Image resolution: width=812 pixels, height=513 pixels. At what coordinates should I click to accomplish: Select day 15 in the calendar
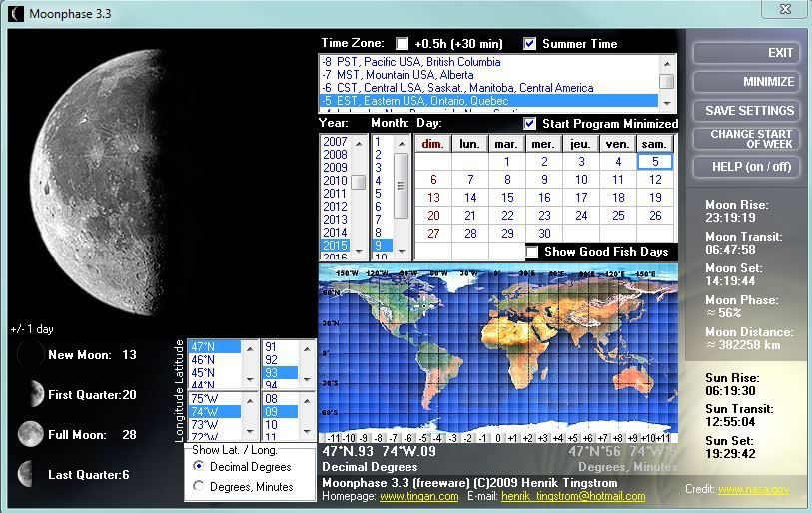tap(507, 198)
